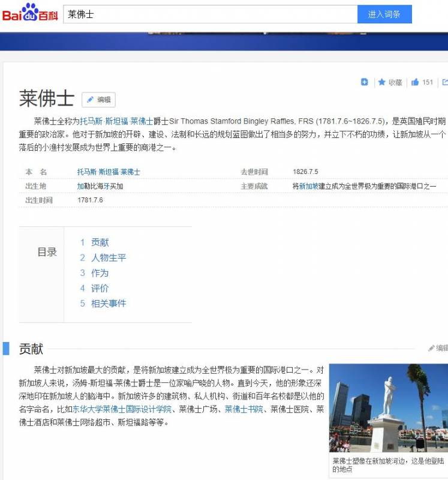Click the blue plus add icon
The height and width of the screenshot is (480, 448).
(x=364, y=82)
